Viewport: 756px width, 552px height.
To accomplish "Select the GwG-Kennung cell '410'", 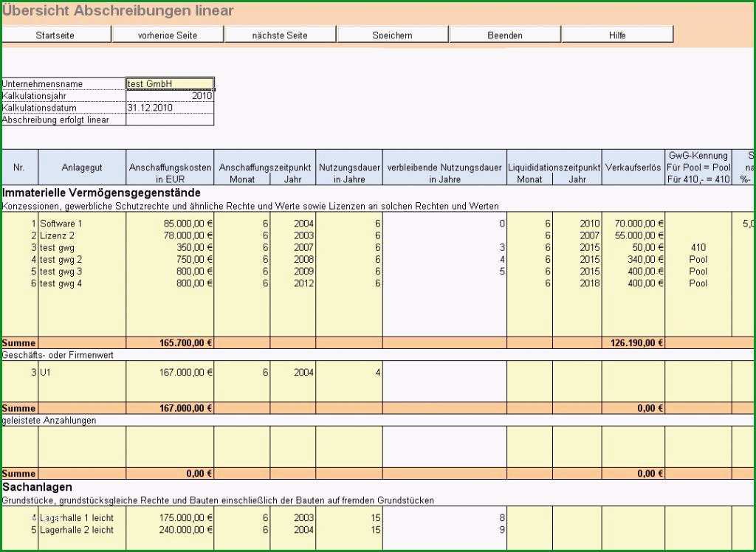I will pyautogui.click(x=698, y=248).
